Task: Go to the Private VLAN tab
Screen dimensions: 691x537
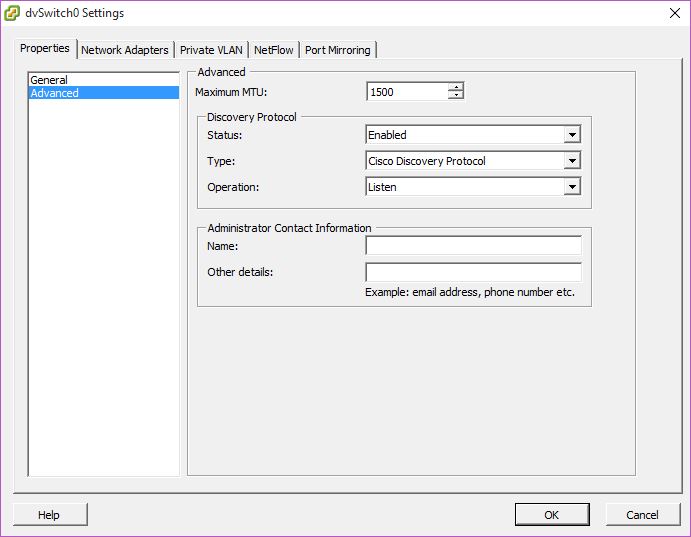Action: point(211,50)
